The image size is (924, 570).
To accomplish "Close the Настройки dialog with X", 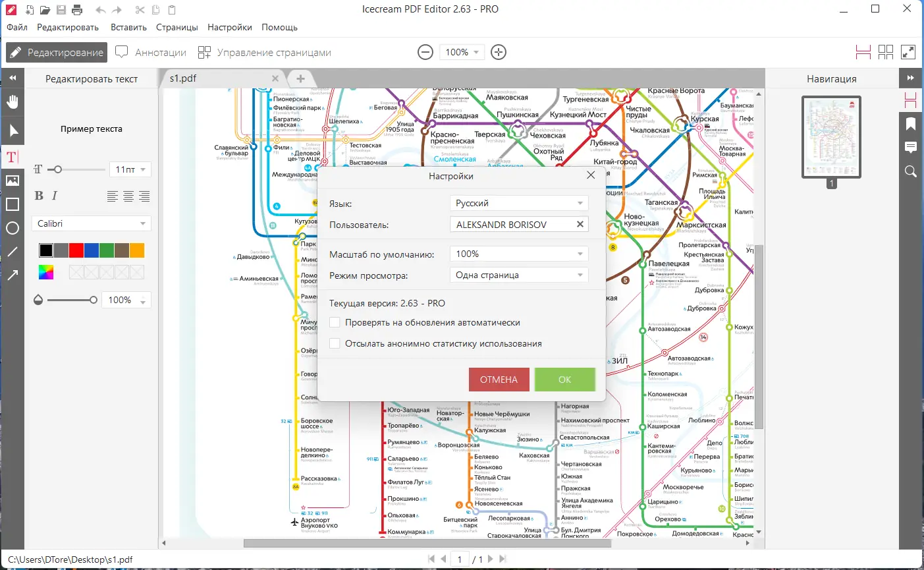I will pos(591,175).
